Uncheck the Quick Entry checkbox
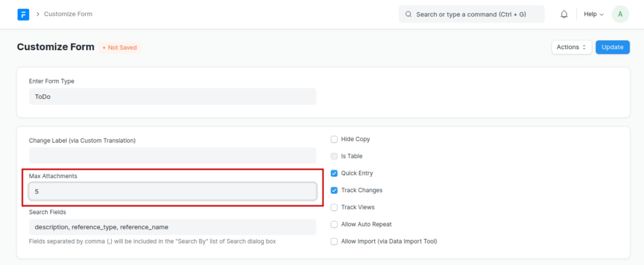 (334, 173)
